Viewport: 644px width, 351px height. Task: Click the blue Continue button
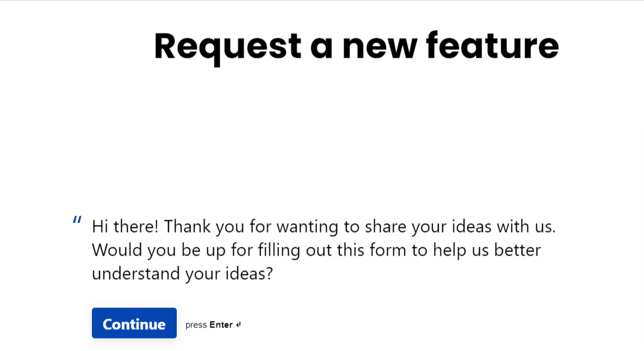[x=134, y=323]
